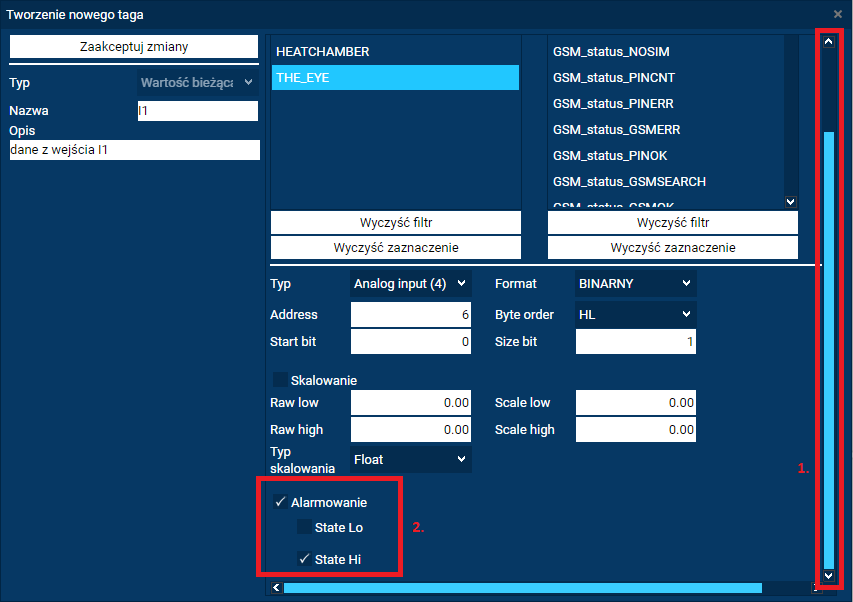Image resolution: width=853 pixels, height=602 pixels.
Task: Close the Tworzenie nowego taga dialog
Action: coord(837,15)
